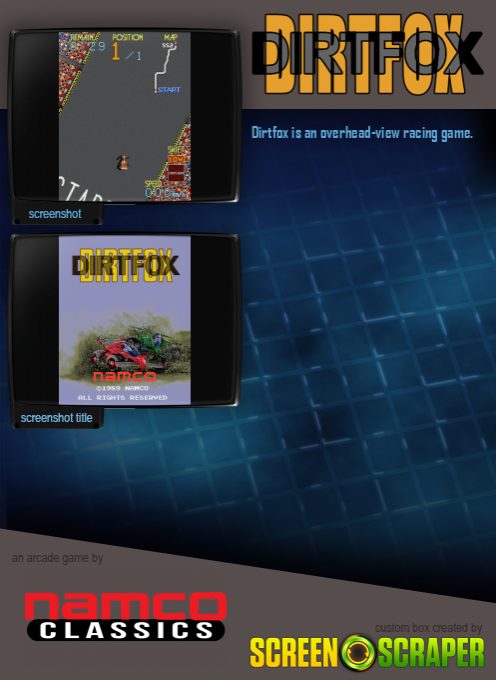
Task: Click 'Dirtfox is an overhead-view racing game.' text
Action: [x=362, y=133]
